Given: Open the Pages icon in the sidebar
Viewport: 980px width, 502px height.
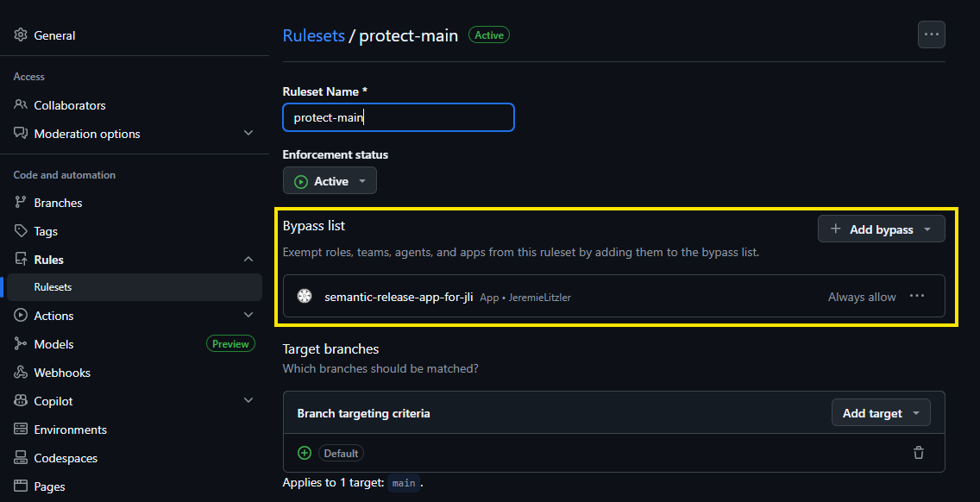Looking at the screenshot, I should point(19,486).
